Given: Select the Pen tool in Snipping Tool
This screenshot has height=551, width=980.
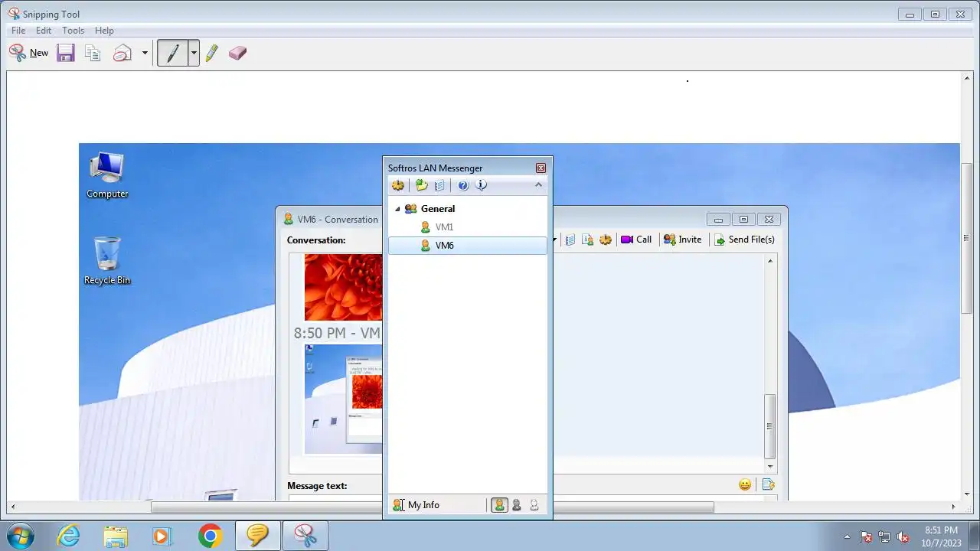Looking at the screenshot, I should pos(173,53).
